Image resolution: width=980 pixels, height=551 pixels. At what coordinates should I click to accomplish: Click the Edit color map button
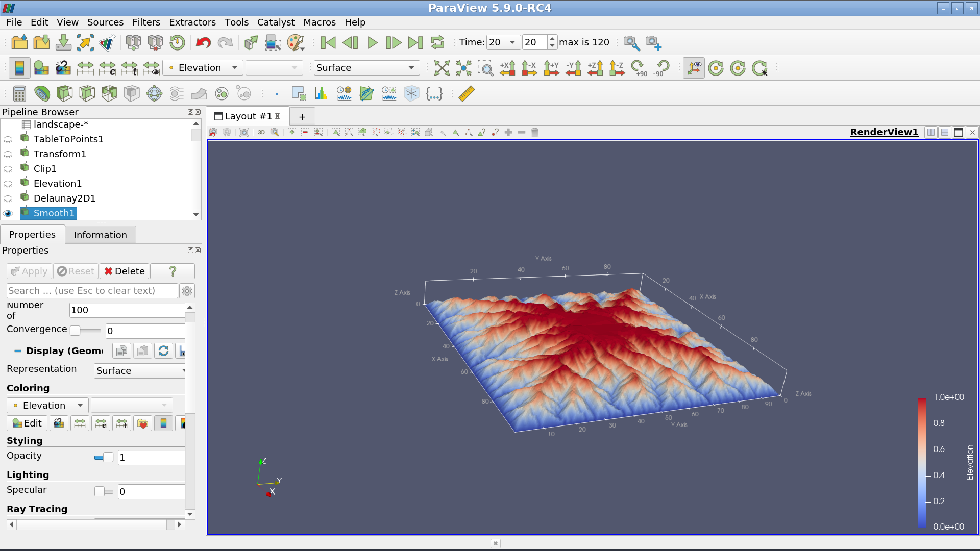click(27, 423)
